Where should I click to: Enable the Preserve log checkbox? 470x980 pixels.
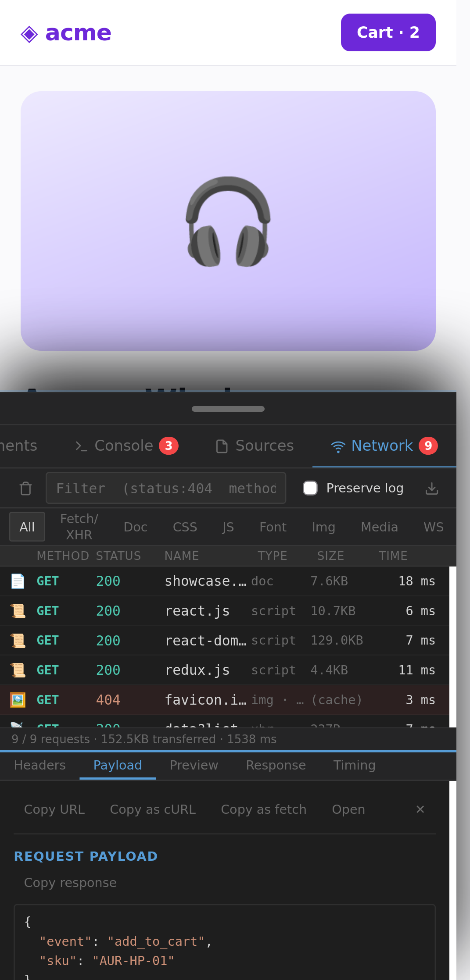[310, 488]
